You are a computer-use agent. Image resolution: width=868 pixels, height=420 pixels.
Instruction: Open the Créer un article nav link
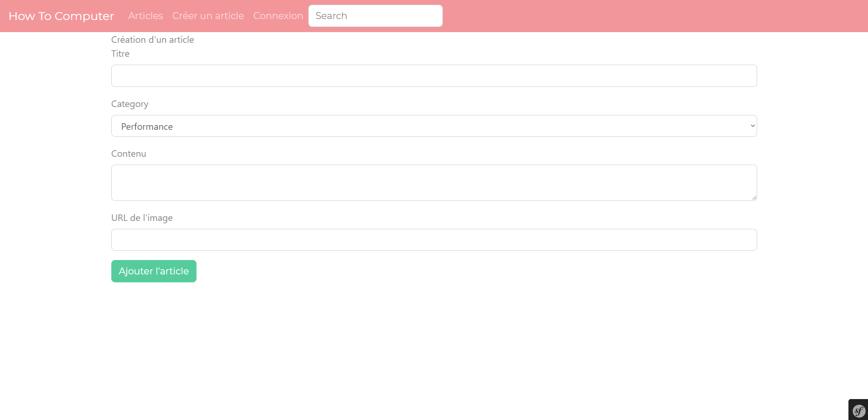pyautogui.click(x=208, y=16)
